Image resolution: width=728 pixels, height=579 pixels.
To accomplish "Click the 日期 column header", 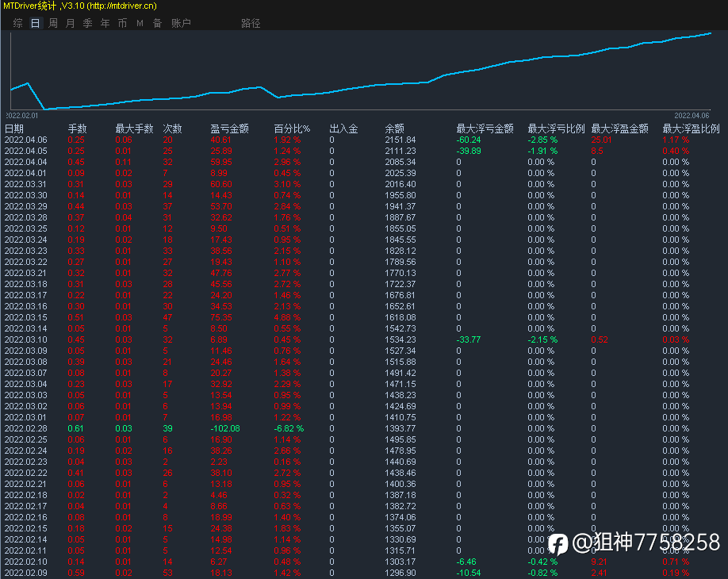I will pos(14,128).
